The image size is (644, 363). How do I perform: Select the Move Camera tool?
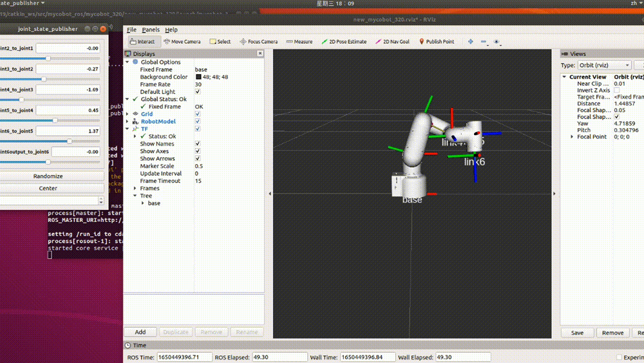coord(182,41)
